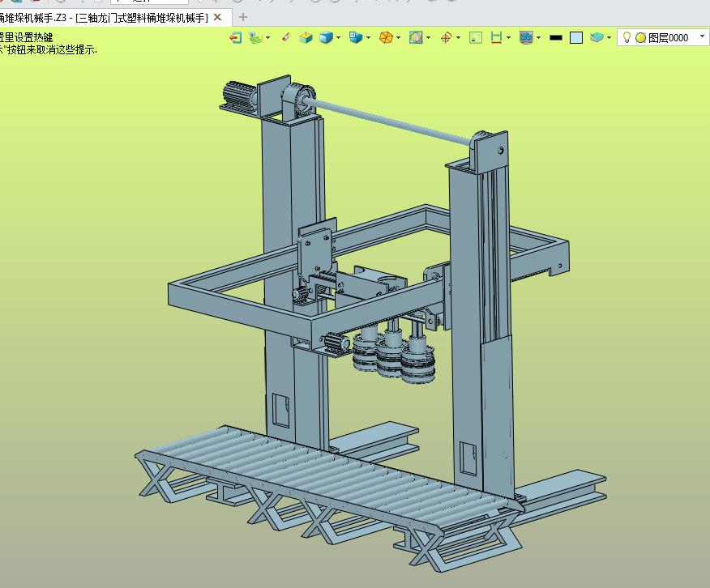Image resolution: width=710 pixels, height=588 pixels.
Task: Expand the dimension measurement dropdown arrow
Action: coord(508,37)
